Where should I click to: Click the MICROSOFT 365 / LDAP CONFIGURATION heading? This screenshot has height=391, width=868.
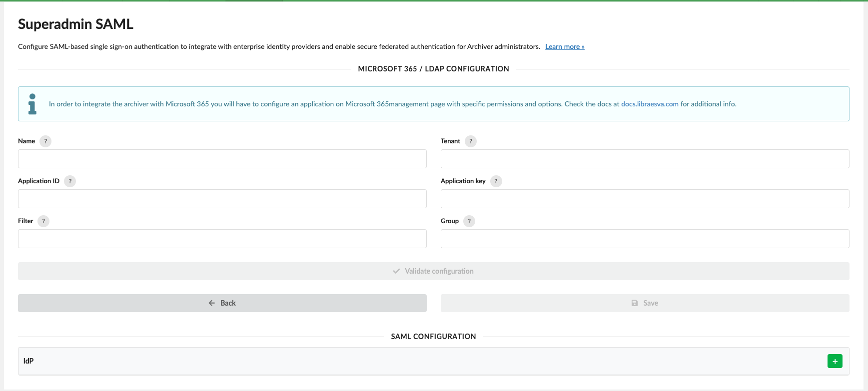click(433, 69)
